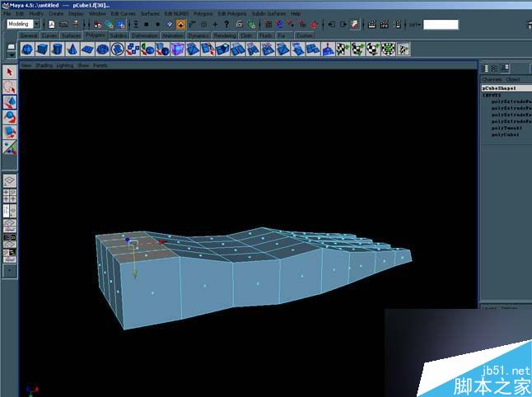Select the polyTweak1 input node
Image resolution: width=532 pixels, height=397 pixels.
pyautogui.click(x=507, y=128)
